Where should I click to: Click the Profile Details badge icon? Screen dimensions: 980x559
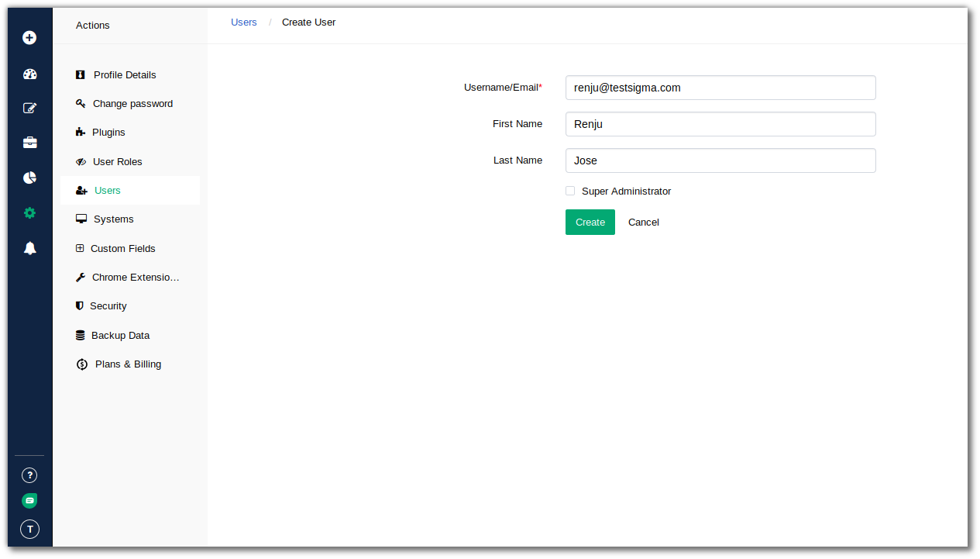[80, 75]
